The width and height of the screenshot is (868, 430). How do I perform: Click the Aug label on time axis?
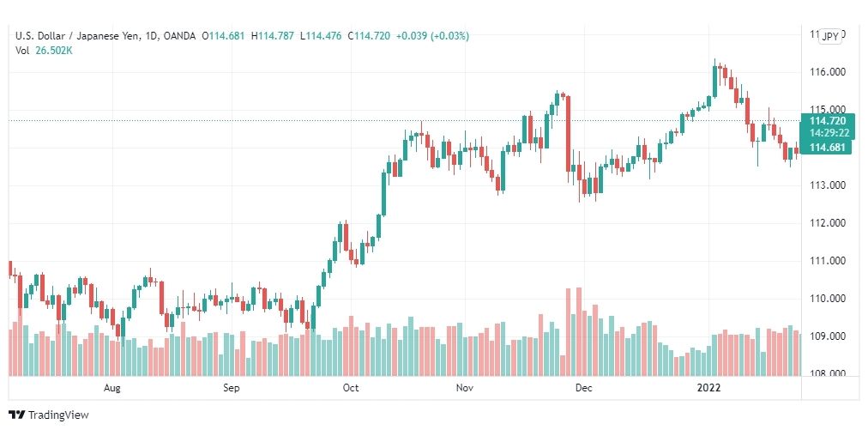coord(112,388)
